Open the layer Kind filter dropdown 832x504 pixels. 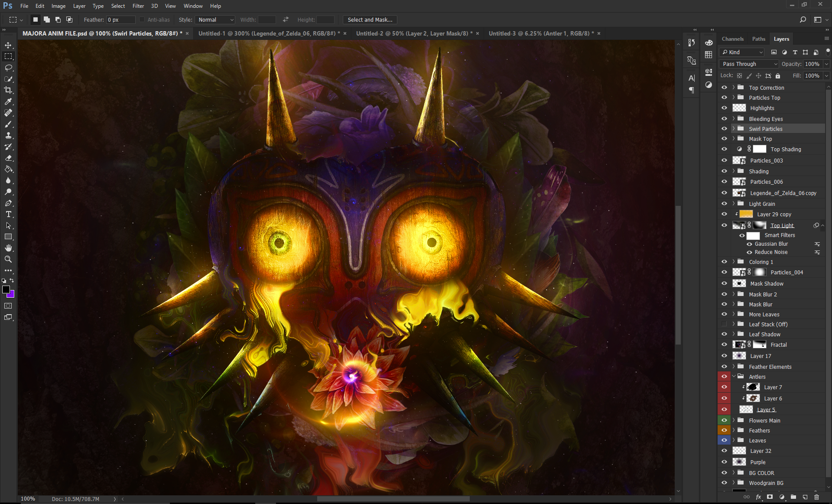(x=742, y=52)
